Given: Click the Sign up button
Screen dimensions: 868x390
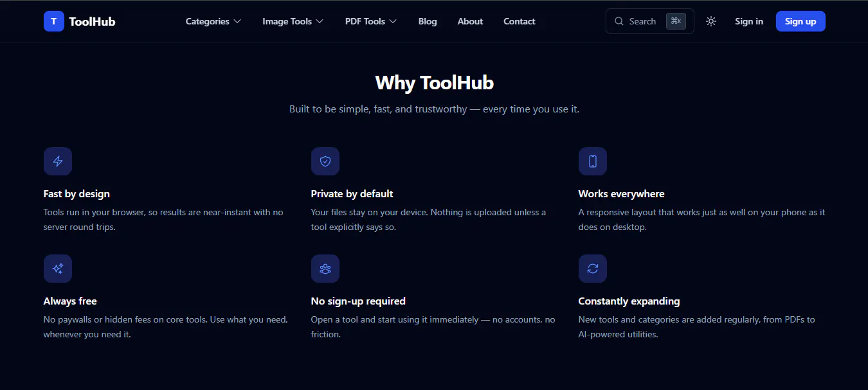Looking at the screenshot, I should [x=800, y=21].
